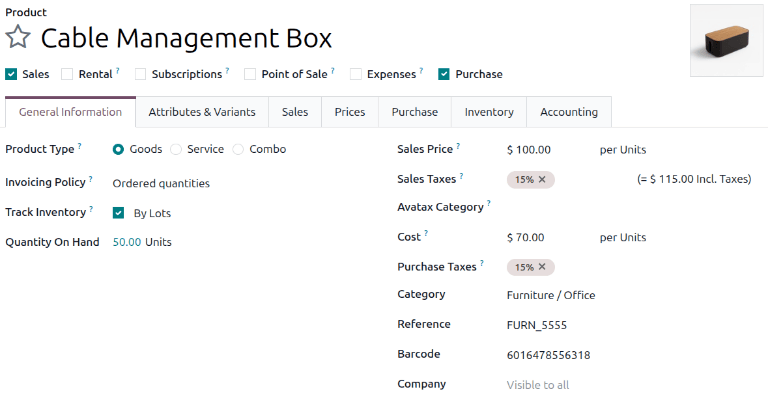Show help tooltip for Purchase Taxes
The width and height of the screenshot is (768, 398).
click(x=482, y=263)
